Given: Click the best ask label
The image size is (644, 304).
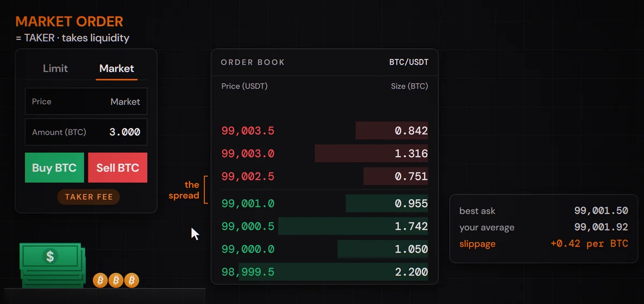Looking at the screenshot, I should pyautogui.click(x=477, y=211).
